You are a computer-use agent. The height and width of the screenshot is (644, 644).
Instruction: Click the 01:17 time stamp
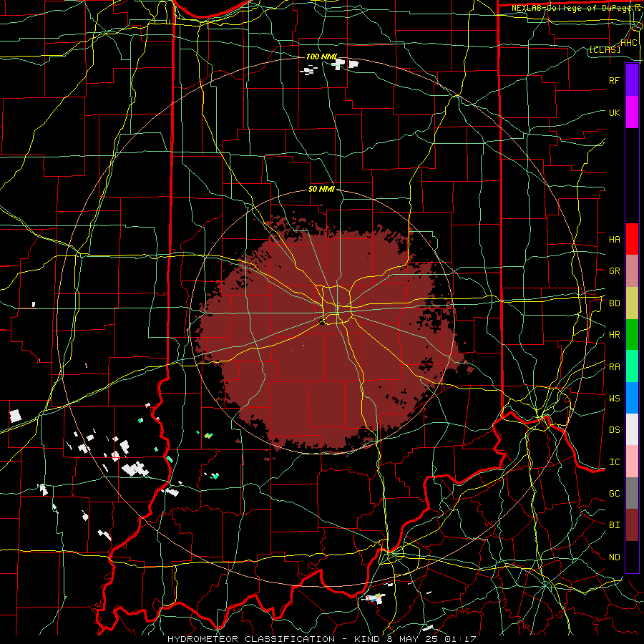tap(462, 639)
